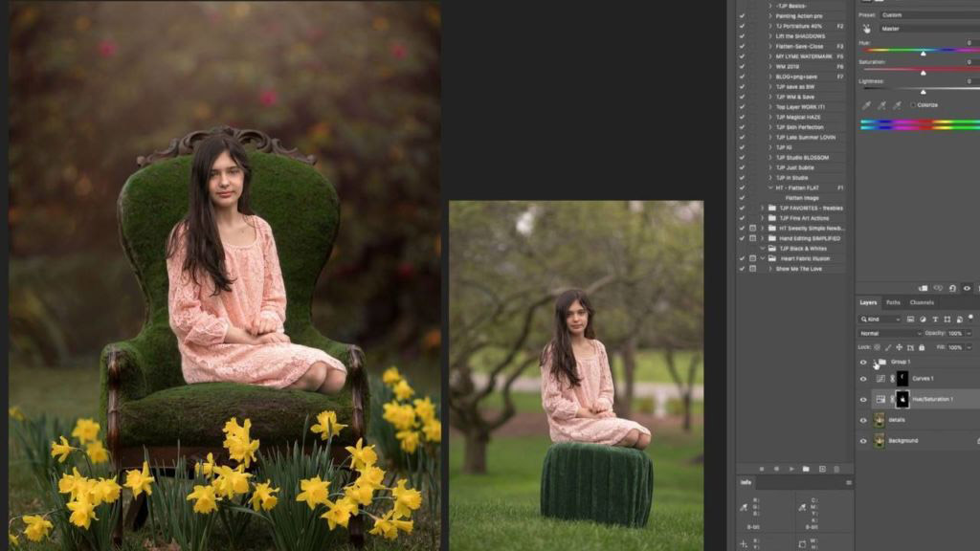980x551 pixels.
Task: Filter layers by adjustment layer icon
Action: (x=923, y=320)
